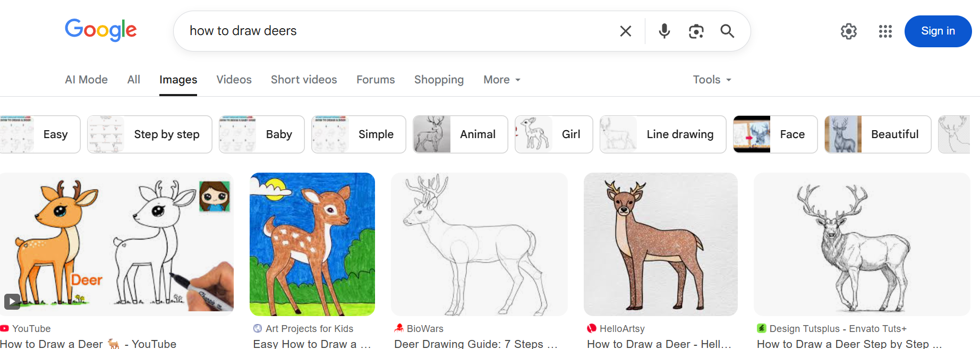980x349 pixels.
Task: Open the Forums tab
Action: pyautogui.click(x=376, y=80)
